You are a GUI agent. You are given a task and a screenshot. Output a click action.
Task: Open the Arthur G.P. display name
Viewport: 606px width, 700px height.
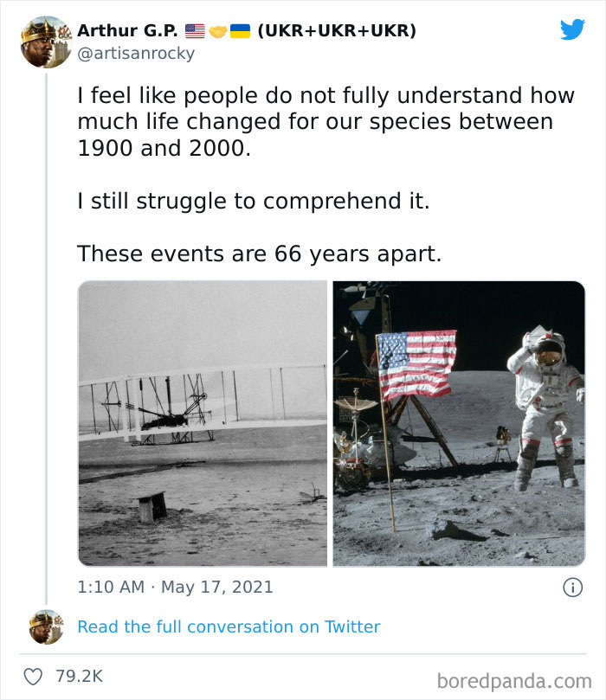pyautogui.click(x=127, y=31)
